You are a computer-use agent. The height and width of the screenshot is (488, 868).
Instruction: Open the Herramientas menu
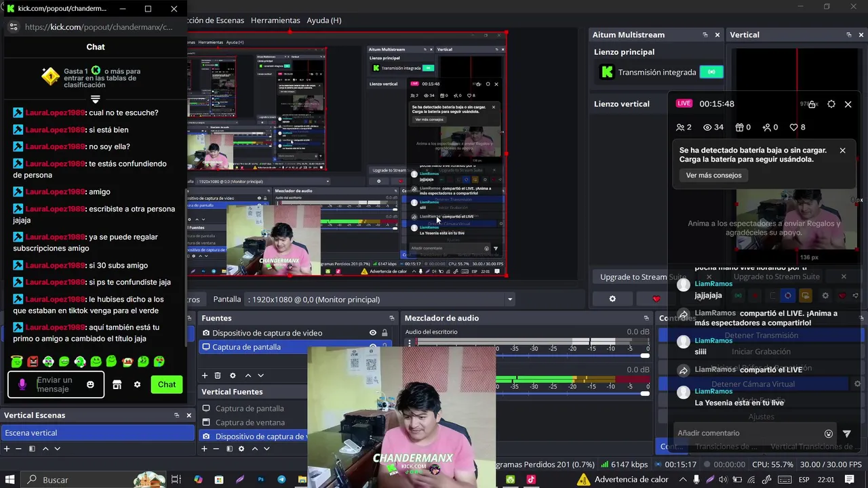275,20
